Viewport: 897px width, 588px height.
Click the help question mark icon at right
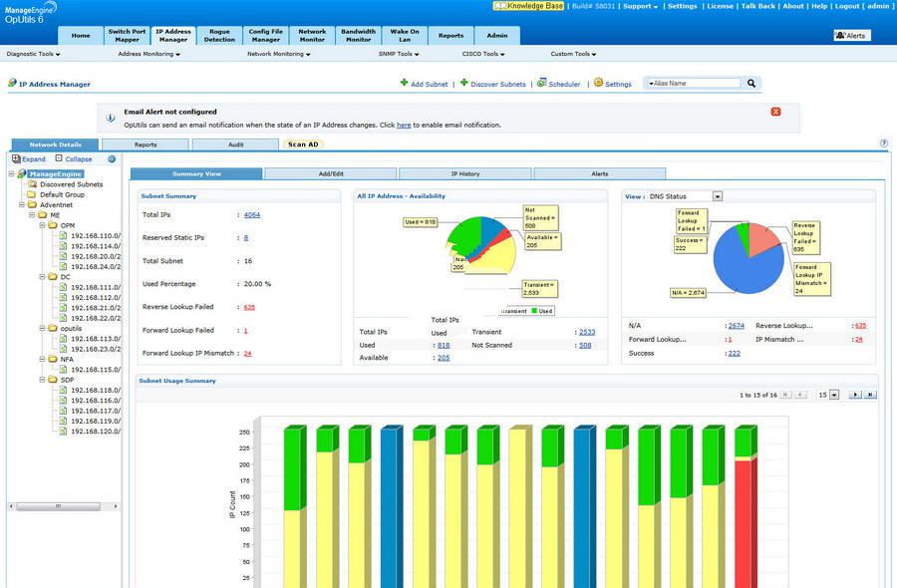click(x=884, y=144)
